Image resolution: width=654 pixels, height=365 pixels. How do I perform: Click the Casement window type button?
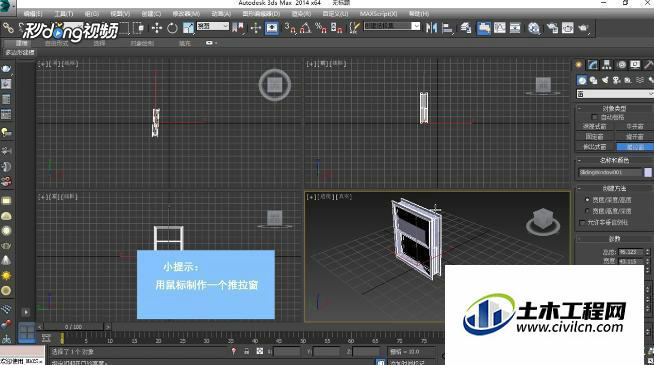click(x=635, y=126)
